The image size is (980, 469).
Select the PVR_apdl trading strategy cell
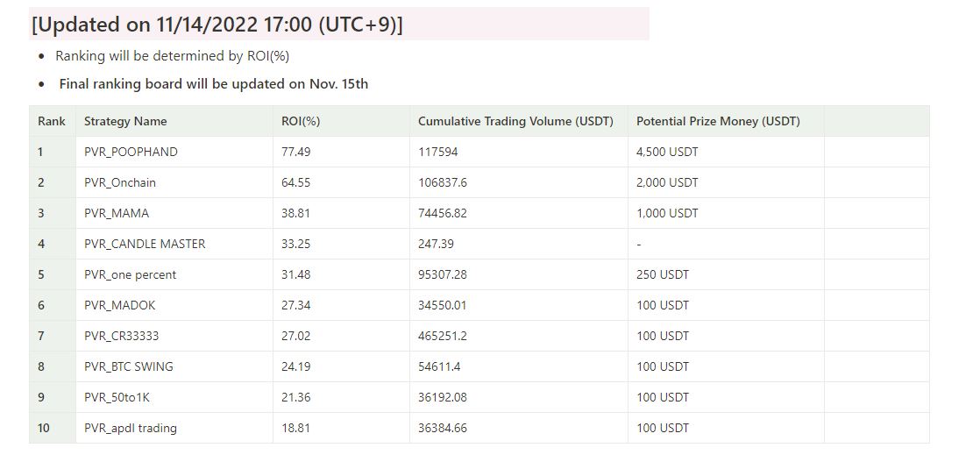(174, 428)
